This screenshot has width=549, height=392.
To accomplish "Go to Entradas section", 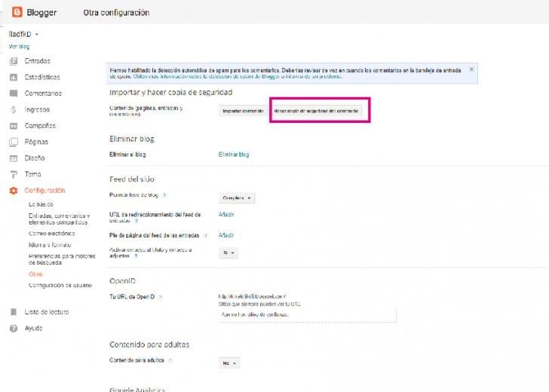I will pyautogui.click(x=38, y=61).
